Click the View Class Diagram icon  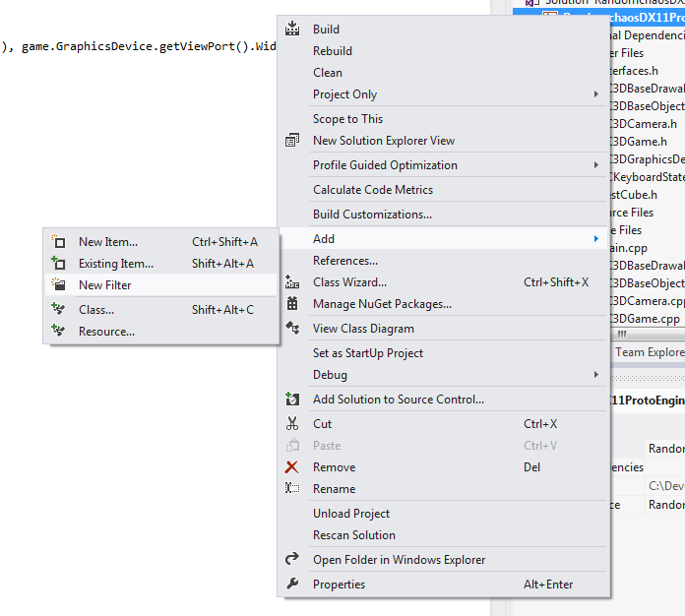coord(292,328)
